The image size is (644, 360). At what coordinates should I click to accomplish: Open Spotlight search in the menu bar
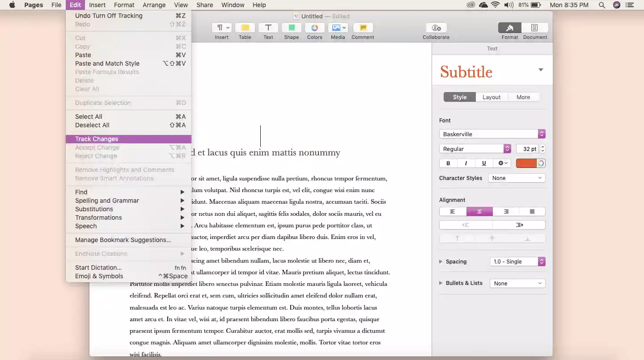tap(602, 5)
